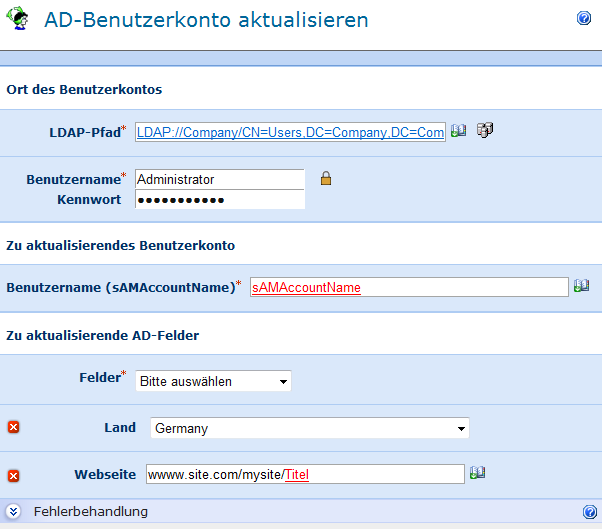
Task: Click into the Administrator username field
Action: click(x=219, y=179)
